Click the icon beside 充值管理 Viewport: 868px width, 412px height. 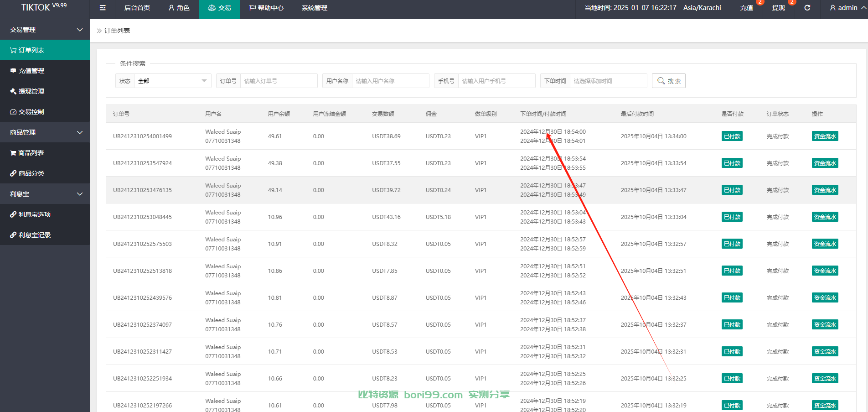tap(13, 71)
